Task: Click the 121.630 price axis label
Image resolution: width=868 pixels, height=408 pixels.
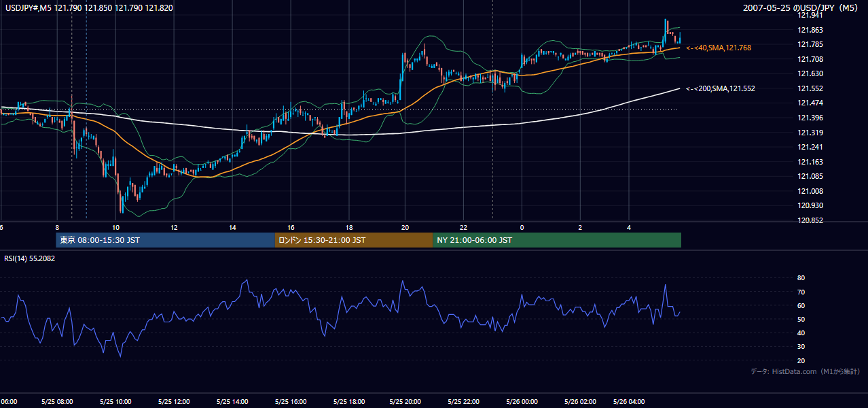Action: 810,73
